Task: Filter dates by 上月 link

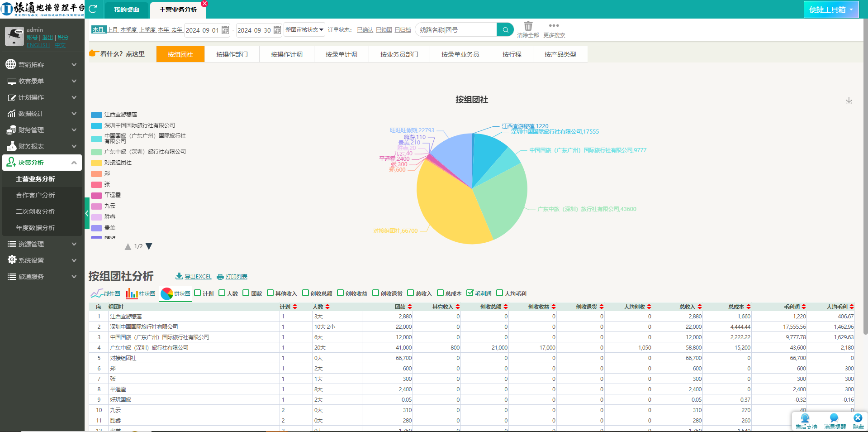Action: 112,29
